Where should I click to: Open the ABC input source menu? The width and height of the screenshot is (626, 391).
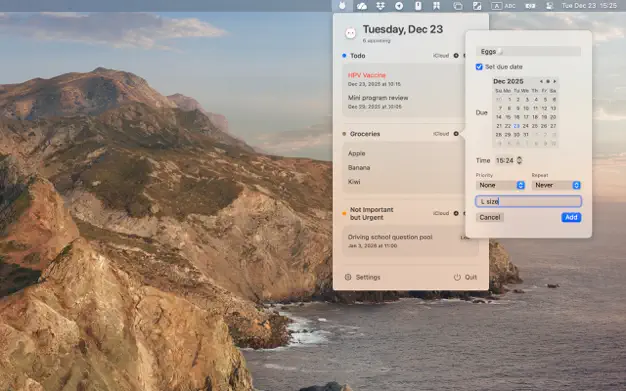[503, 6]
